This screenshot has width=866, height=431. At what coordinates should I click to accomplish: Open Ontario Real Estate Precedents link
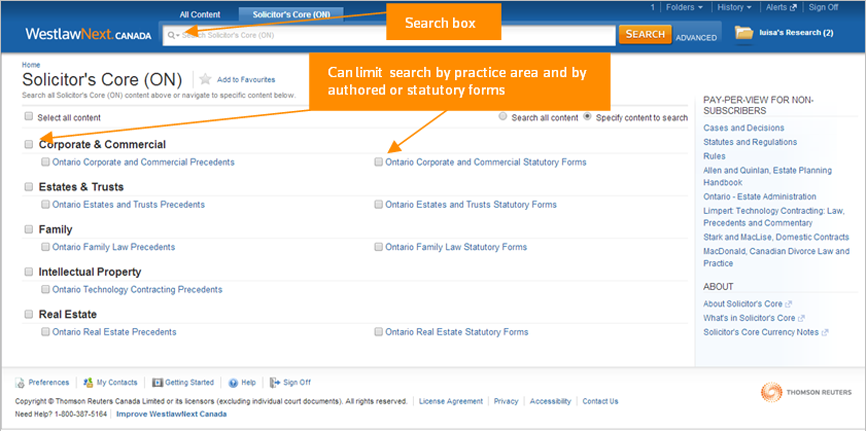114,332
